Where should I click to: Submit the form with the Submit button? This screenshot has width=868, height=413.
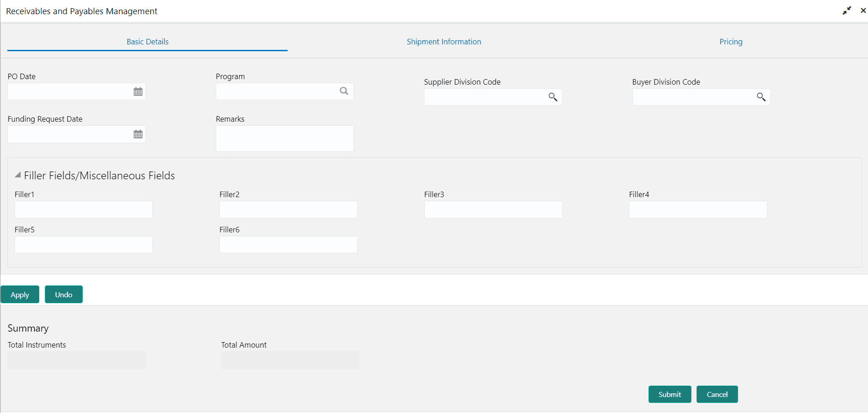670,394
